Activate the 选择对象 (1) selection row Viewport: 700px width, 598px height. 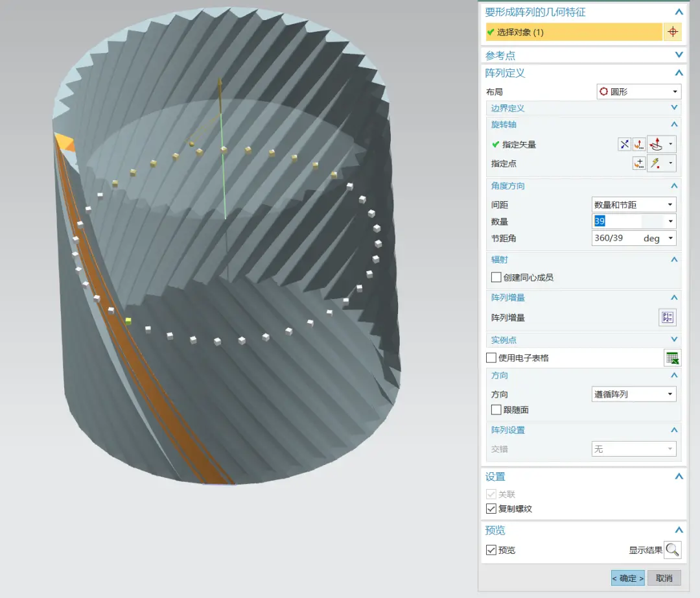pos(574,32)
